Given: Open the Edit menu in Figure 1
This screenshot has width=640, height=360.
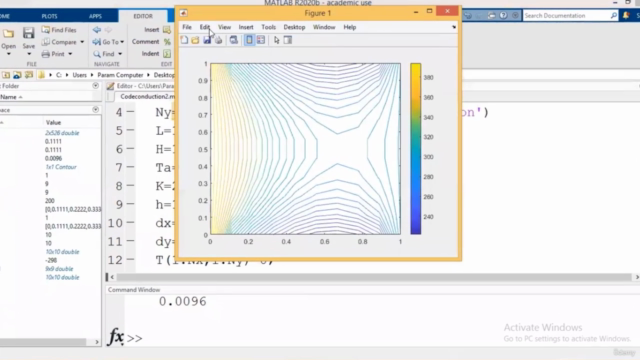Looking at the screenshot, I should pyautogui.click(x=205, y=27).
